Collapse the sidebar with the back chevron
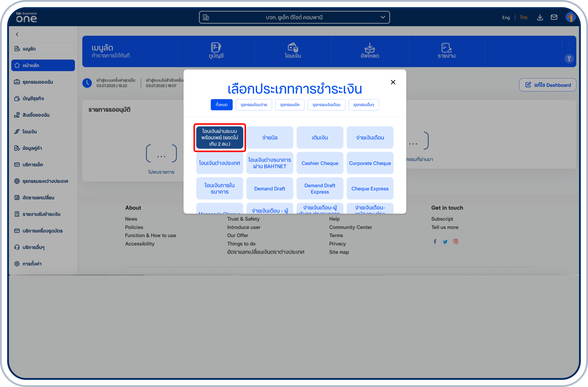Viewport: 588px width, 387px height. [17, 34]
